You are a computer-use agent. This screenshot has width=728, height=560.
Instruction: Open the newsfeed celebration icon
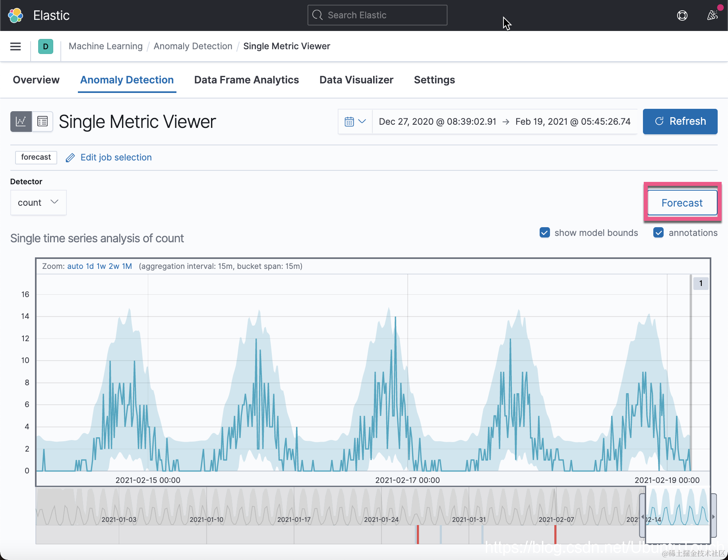click(x=713, y=15)
